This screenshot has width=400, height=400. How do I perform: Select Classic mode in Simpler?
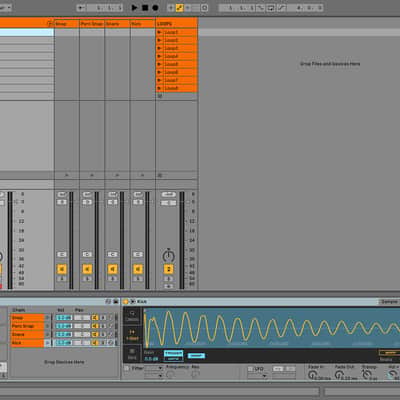click(x=132, y=316)
